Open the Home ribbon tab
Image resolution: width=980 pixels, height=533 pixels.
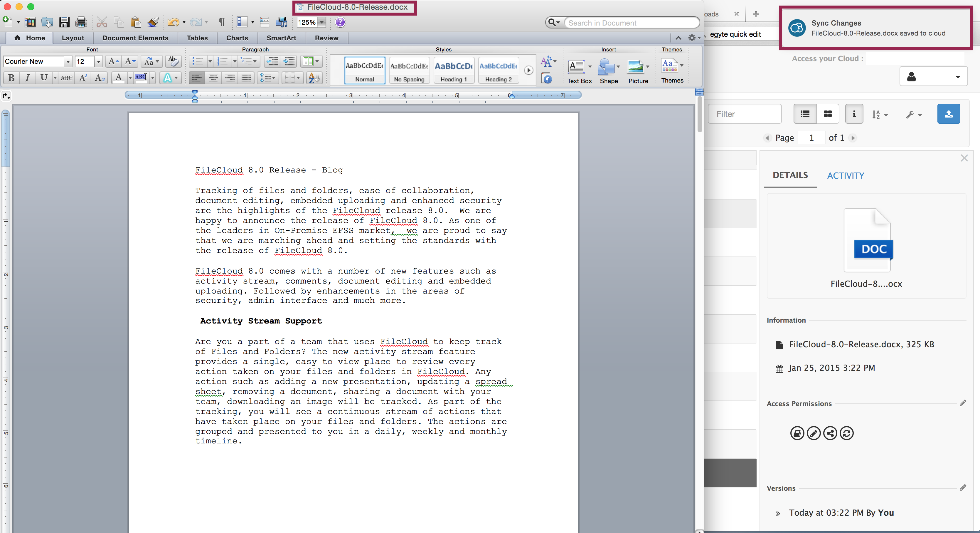[30, 38]
